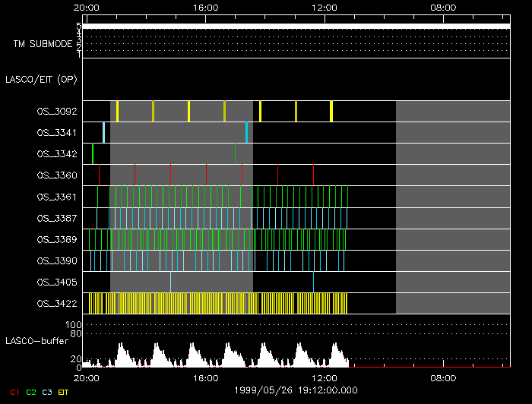Select the OS_3361 row label
532x404 pixels.
(x=57, y=197)
